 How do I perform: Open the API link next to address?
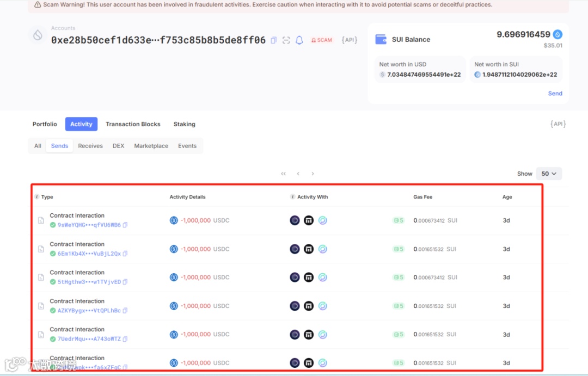point(350,40)
